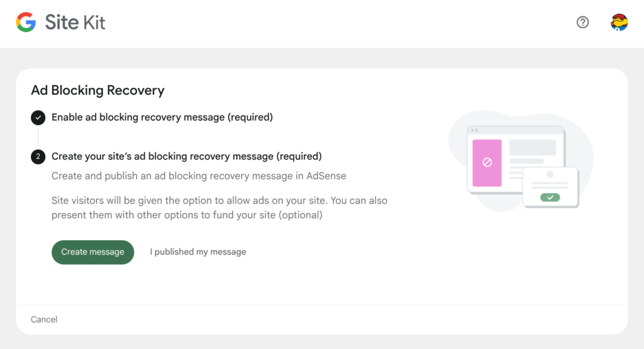Click the grey placeholder block in the illustration
644x349 pixels.
click(533, 147)
